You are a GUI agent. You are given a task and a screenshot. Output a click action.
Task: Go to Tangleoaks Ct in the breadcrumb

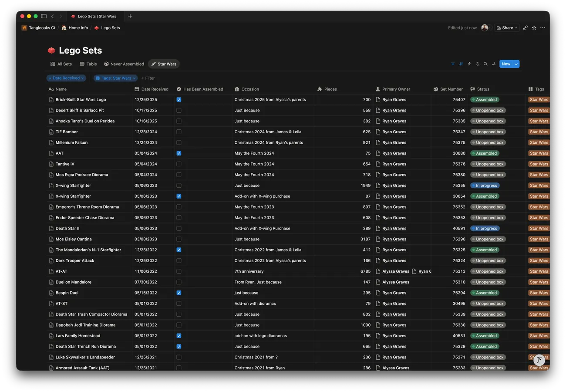pos(39,28)
